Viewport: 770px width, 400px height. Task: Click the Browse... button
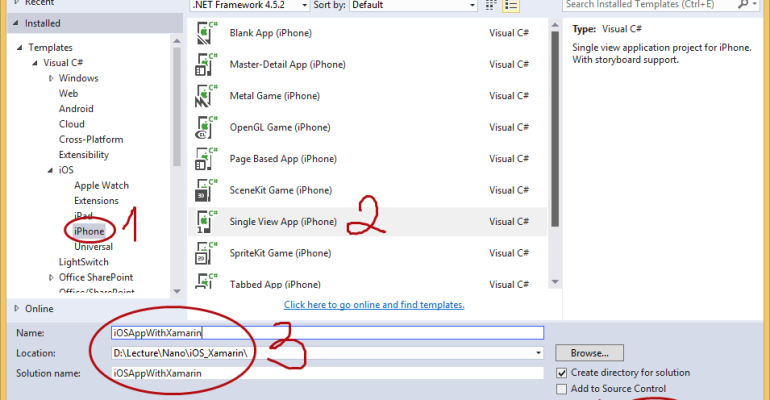[589, 353]
